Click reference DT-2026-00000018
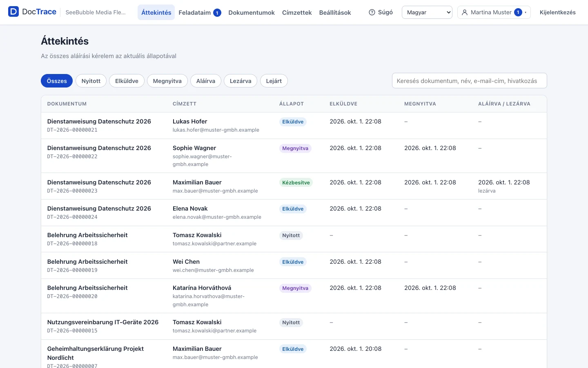 click(72, 244)
